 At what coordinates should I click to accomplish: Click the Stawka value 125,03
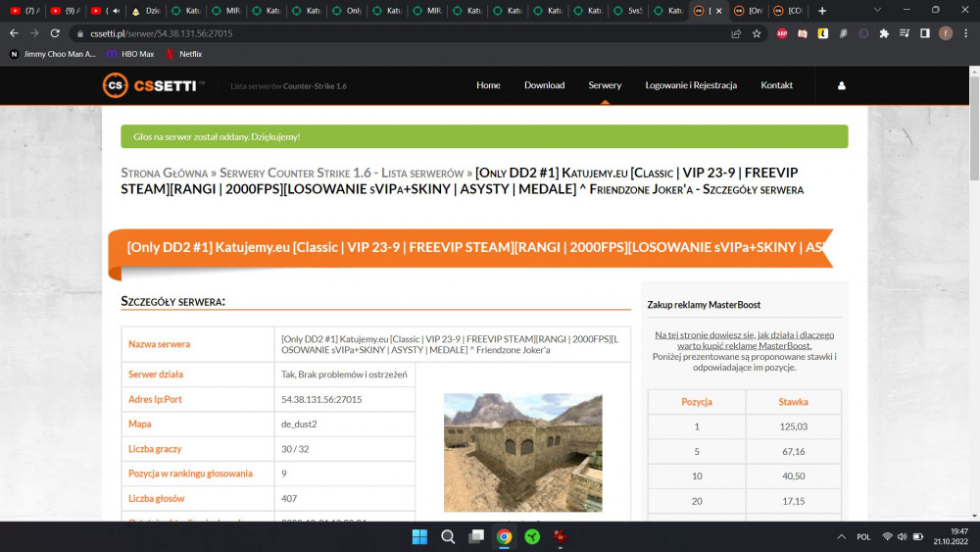tap(793, 427)
